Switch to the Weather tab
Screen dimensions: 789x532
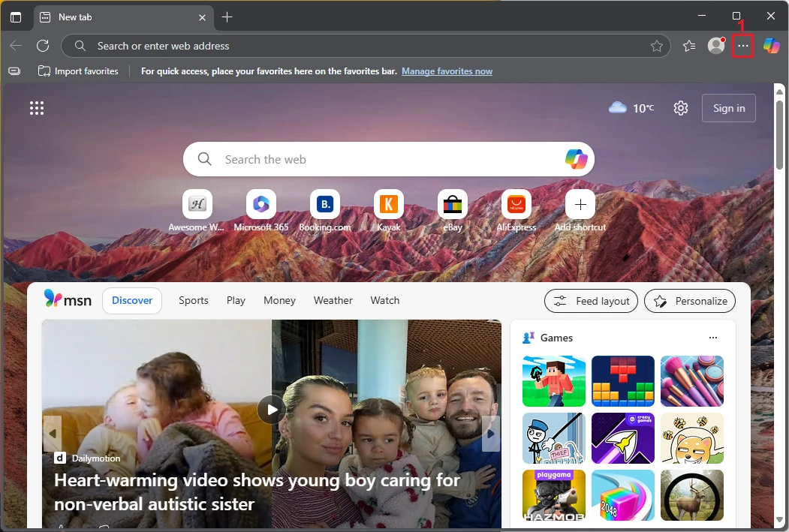333,301
